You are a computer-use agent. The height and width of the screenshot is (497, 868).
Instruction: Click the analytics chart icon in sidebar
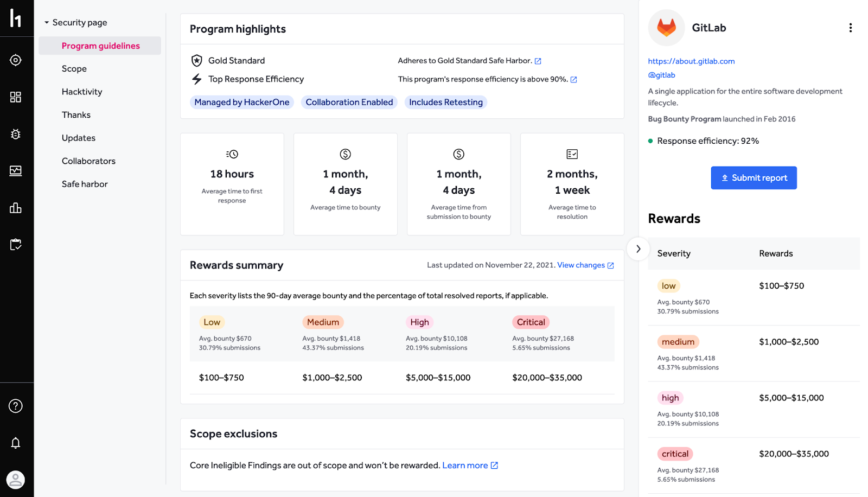[16, 171]
